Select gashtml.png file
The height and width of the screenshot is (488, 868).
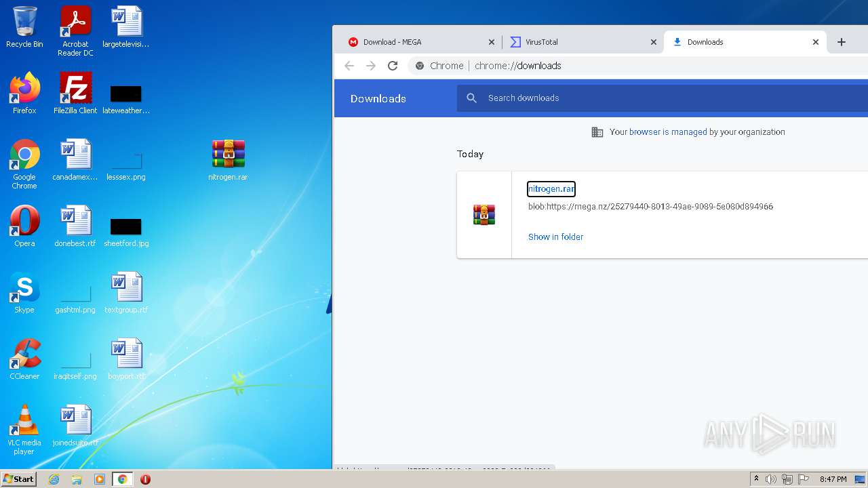75,300
